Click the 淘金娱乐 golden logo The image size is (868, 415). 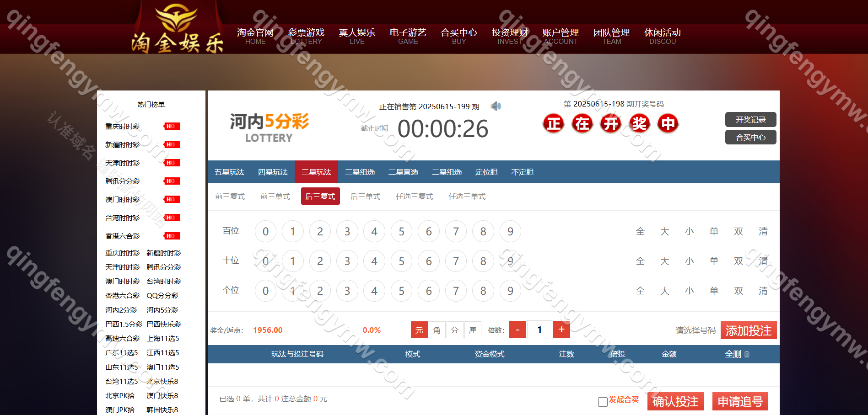point(177,30)
